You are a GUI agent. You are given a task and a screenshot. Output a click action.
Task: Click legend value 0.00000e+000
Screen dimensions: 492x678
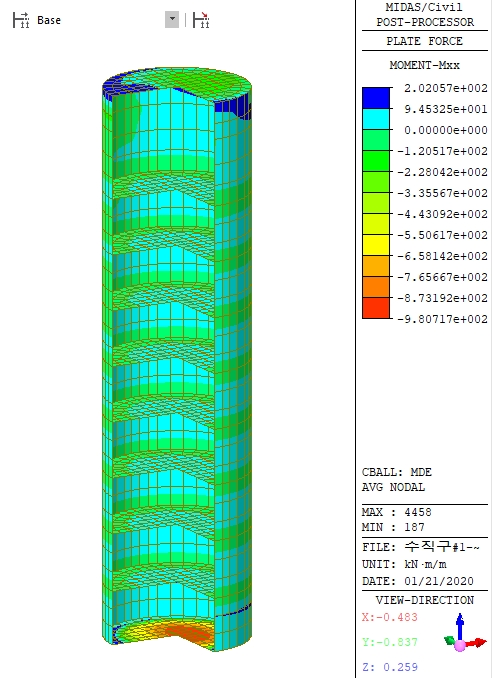tap(446, 130)
